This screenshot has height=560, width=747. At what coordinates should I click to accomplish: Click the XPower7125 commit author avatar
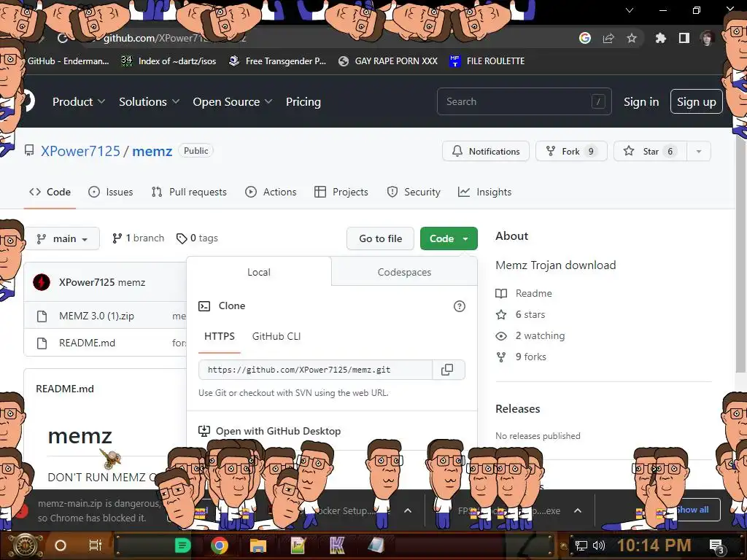42,282
